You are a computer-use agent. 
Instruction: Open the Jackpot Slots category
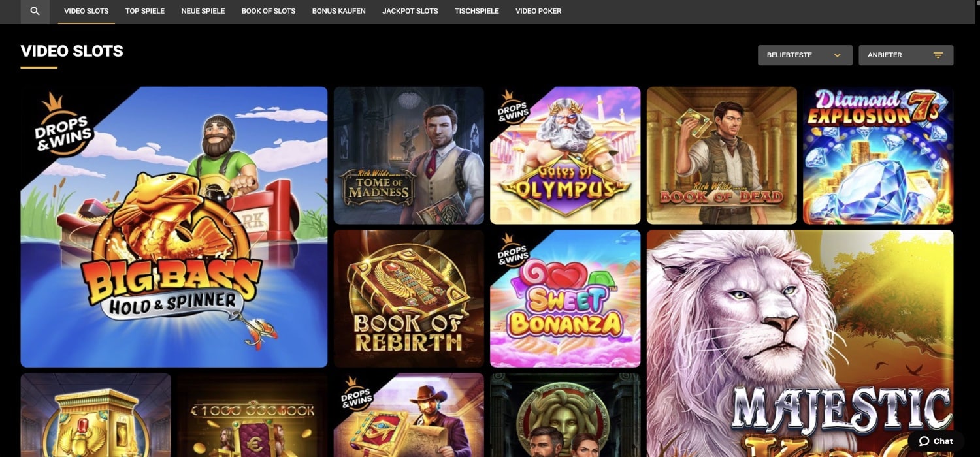pyautogui.click(x=410, y=11)
